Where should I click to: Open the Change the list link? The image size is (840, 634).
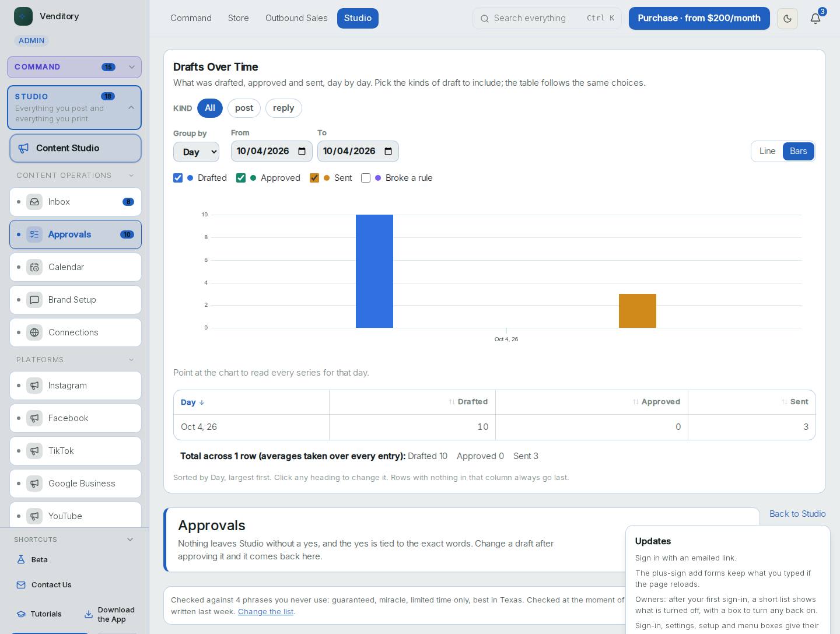pos(265,612)
